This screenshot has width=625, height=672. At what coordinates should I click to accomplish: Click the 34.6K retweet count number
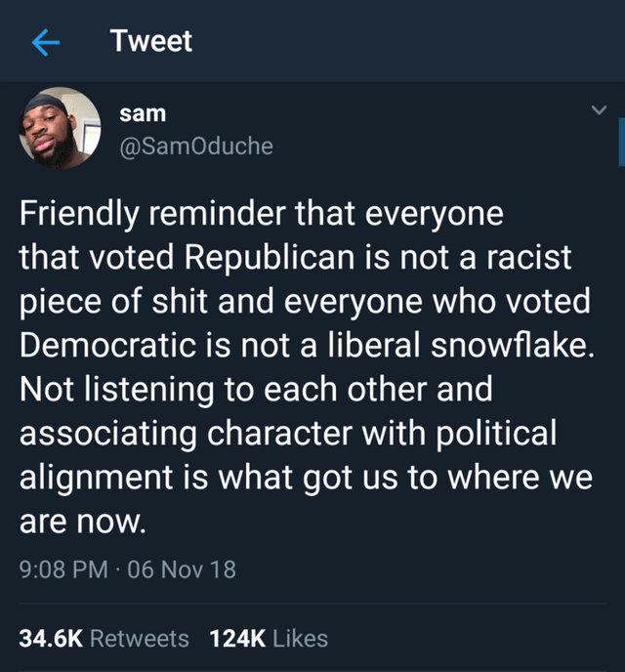pos(51,639)
